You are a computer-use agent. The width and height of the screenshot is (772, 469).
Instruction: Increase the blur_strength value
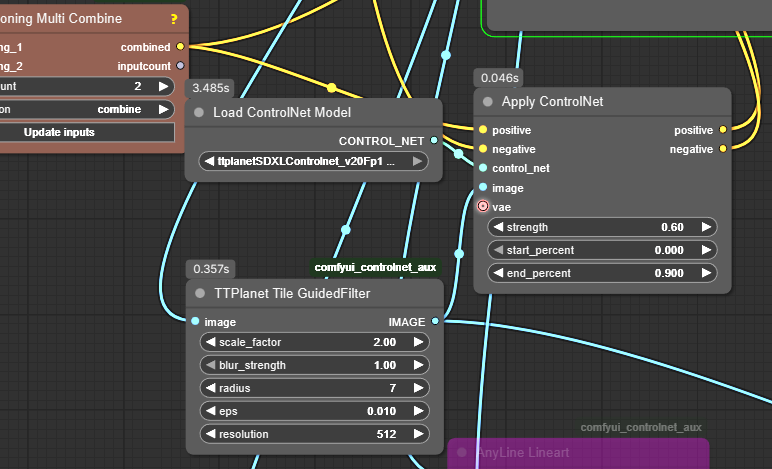coord(418,365)
